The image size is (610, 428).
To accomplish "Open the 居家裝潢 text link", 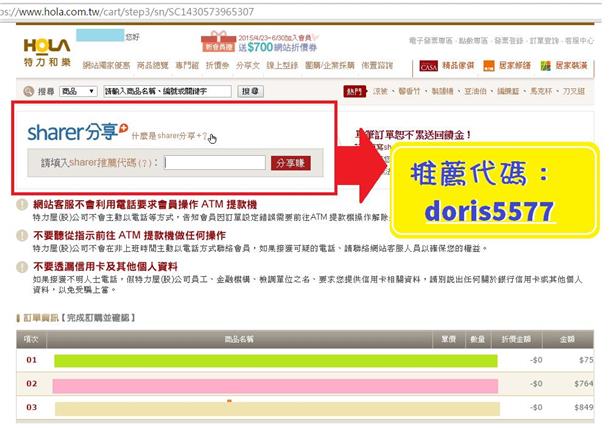I will tap(571, 66).
